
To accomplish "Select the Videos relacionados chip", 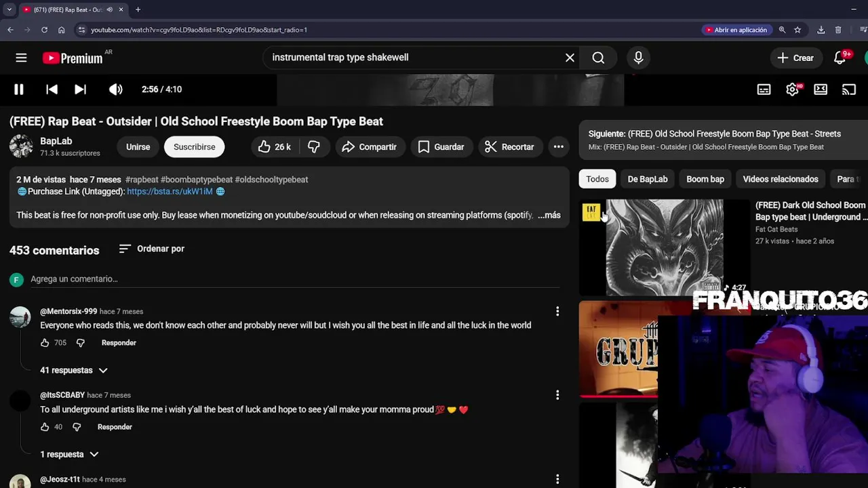I will [781, 179].
